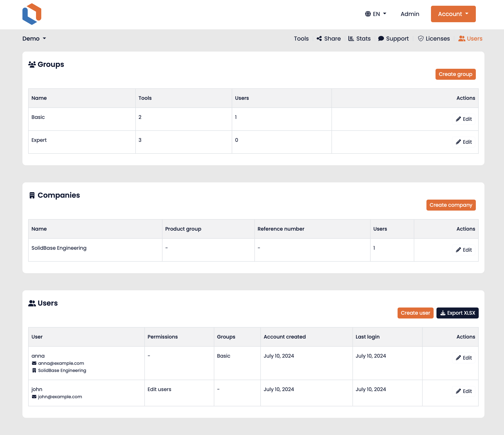Edit user john

point(464,391)
